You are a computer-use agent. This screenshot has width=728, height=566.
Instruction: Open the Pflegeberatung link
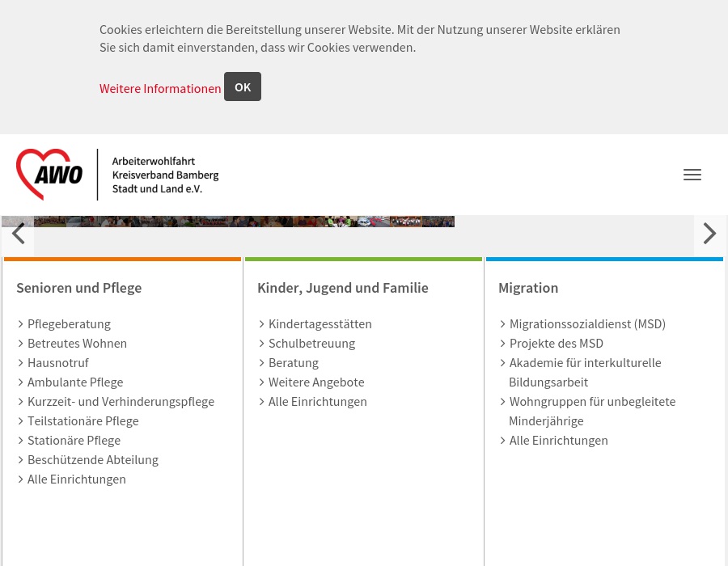click(69, 324)
